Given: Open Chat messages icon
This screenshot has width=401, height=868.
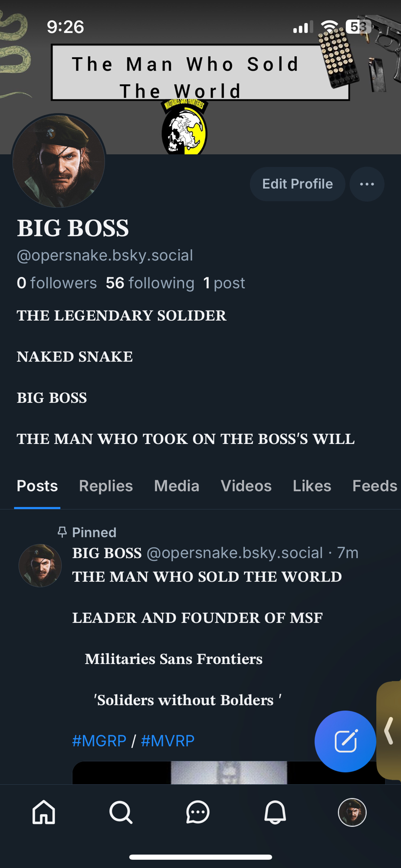Looking at the screenshot, I should tap(198, 812).
